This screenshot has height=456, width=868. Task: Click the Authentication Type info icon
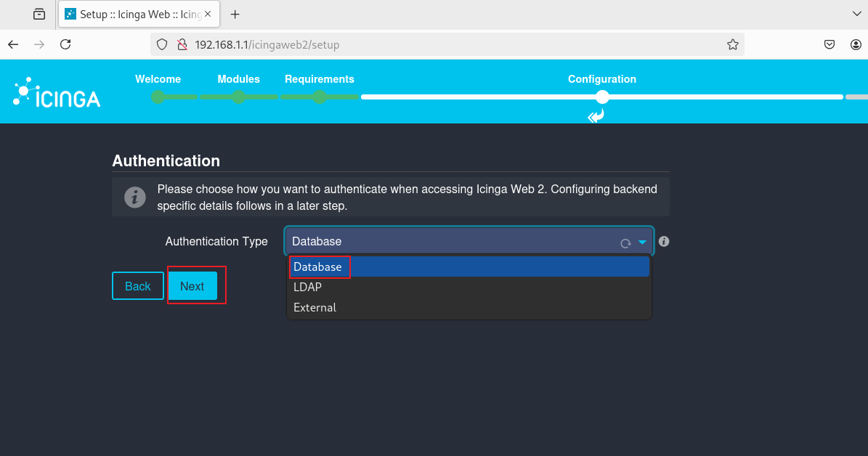pyautogui.click(x=664, y=241)
